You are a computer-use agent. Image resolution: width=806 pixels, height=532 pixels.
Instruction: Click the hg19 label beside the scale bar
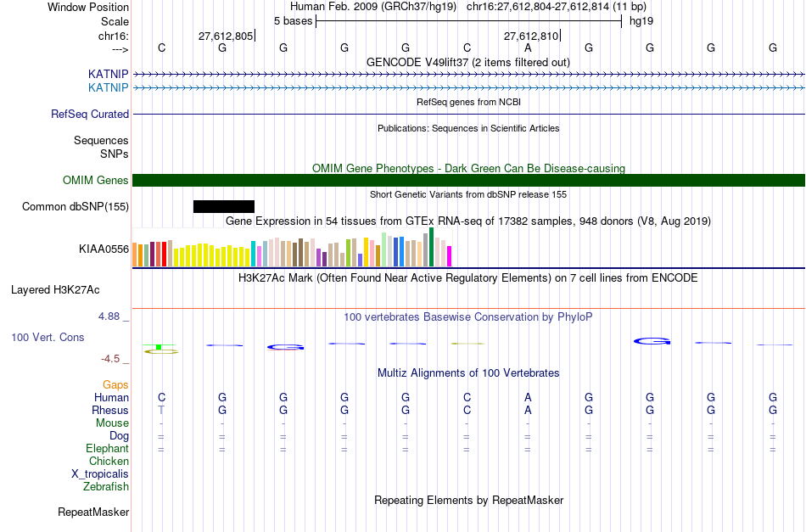641,21
